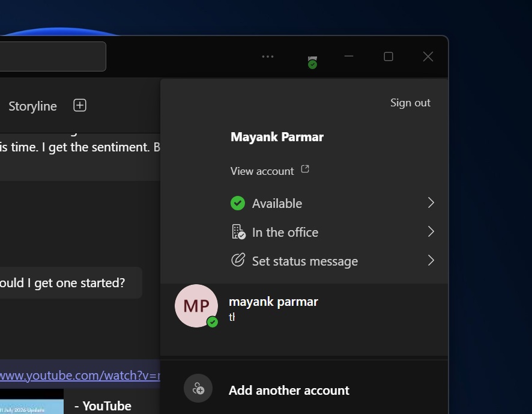Viewport: 532px width, 414px height.
Task: Open the youtube.com/watch link in chat
Action: (80, 376)
